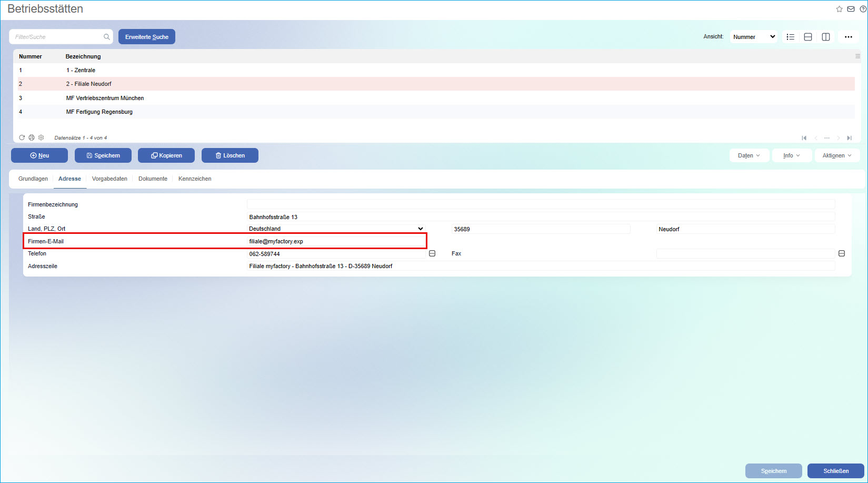Jump to first page of records
The height and width of the screenshot is (483, 868).
804,138
